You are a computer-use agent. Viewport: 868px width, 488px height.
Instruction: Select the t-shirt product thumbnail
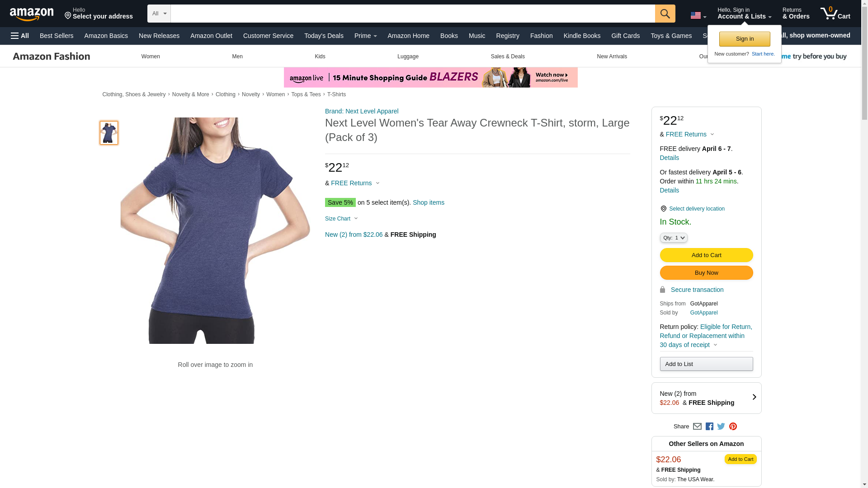(109, 133)
